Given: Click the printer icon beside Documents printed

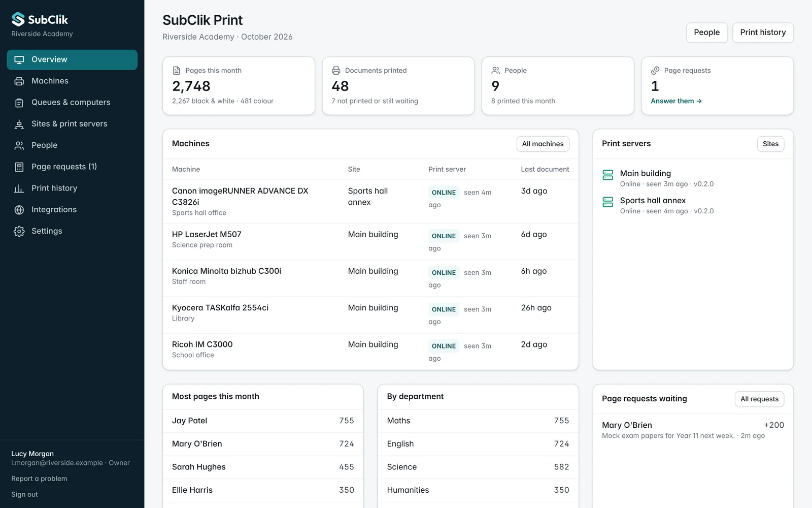Looking at the screenshot, I should 336,71.
